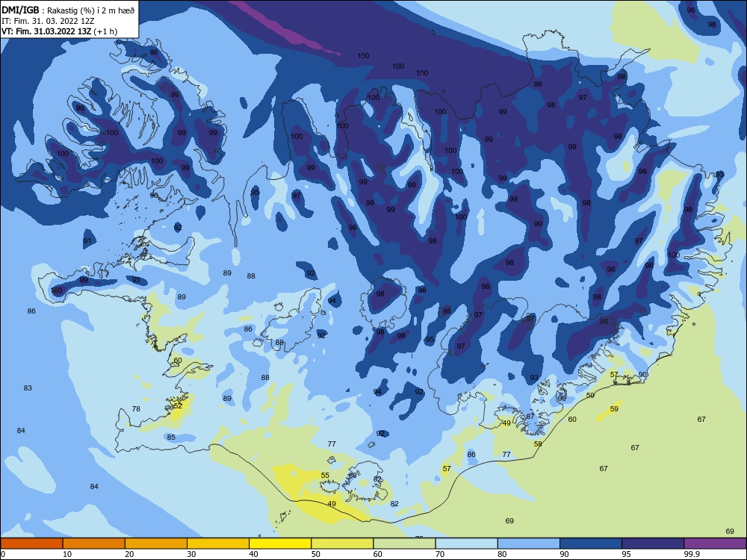Image resolution: width=747 pixels, height=560 pixels.
Task: Click the '70' legend tick label
Action: [440, 554]
